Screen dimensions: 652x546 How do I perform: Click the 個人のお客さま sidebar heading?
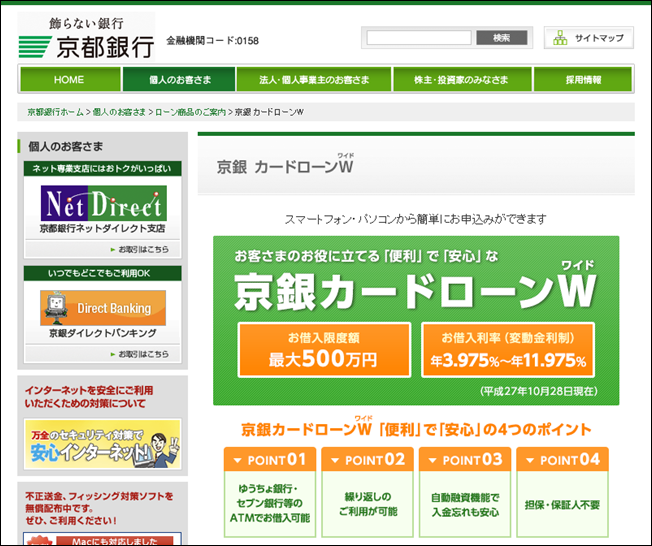[65, 146]
